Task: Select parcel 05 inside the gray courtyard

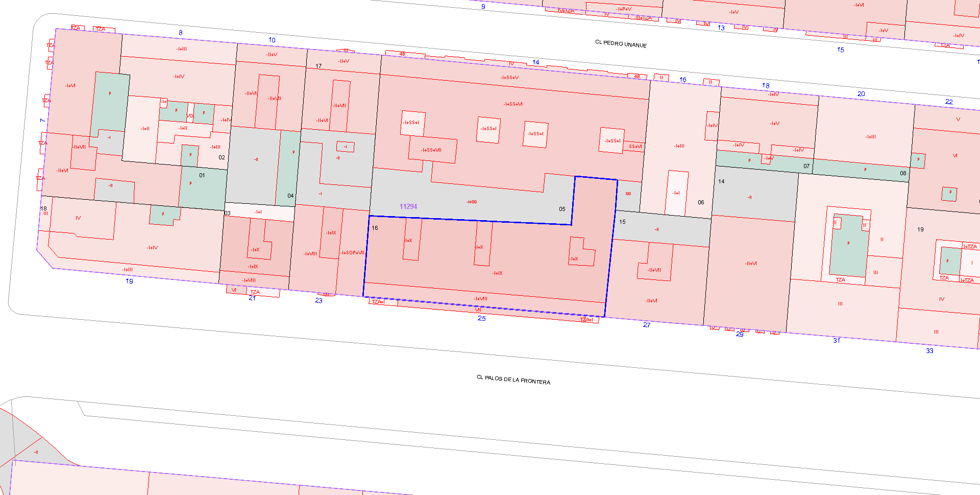Action: 562,209
